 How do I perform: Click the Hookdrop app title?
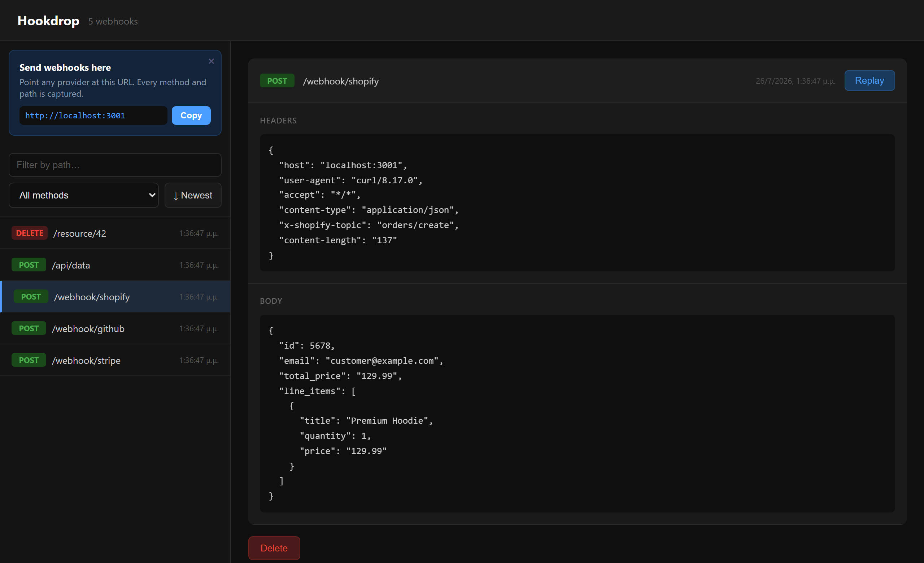click(x=48, y=21)
